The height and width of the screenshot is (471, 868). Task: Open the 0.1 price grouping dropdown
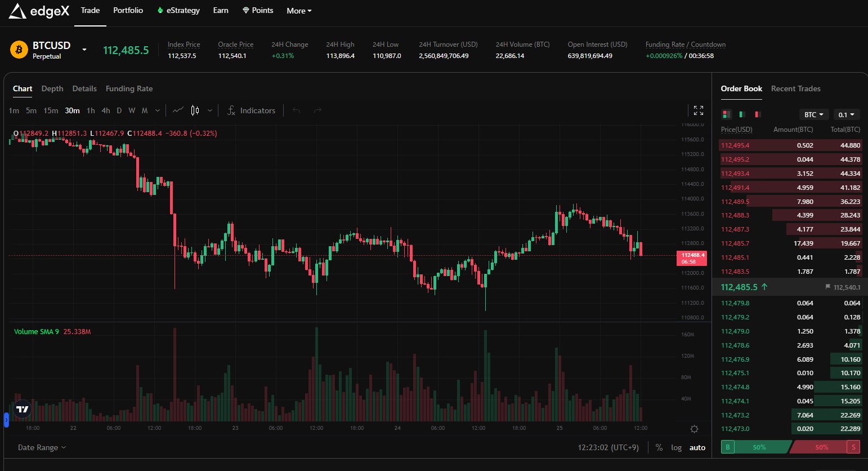[x=846, y=114]
